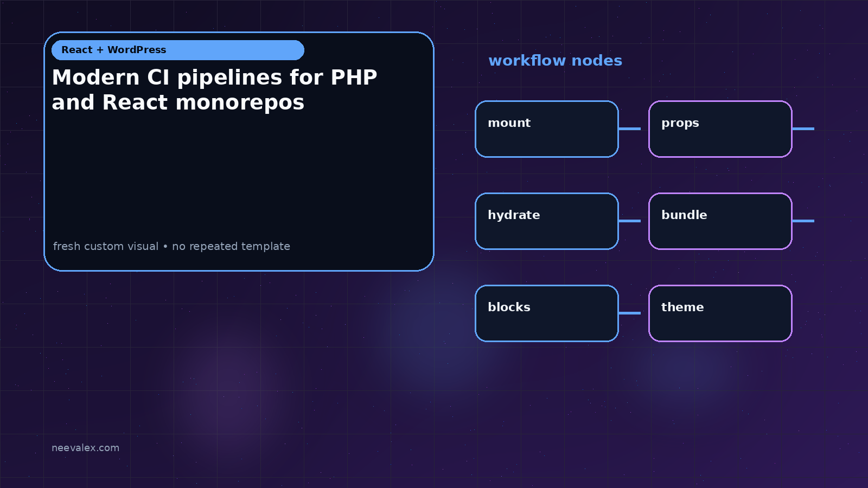Choose the theme workflow node
The image size is (868, 488).
tap(720, 313)
